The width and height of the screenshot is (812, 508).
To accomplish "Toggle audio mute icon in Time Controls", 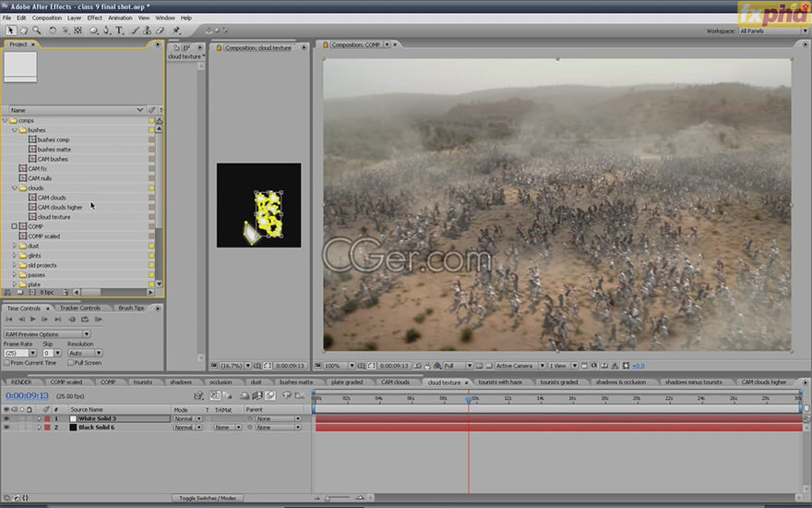I will (72, 320).
